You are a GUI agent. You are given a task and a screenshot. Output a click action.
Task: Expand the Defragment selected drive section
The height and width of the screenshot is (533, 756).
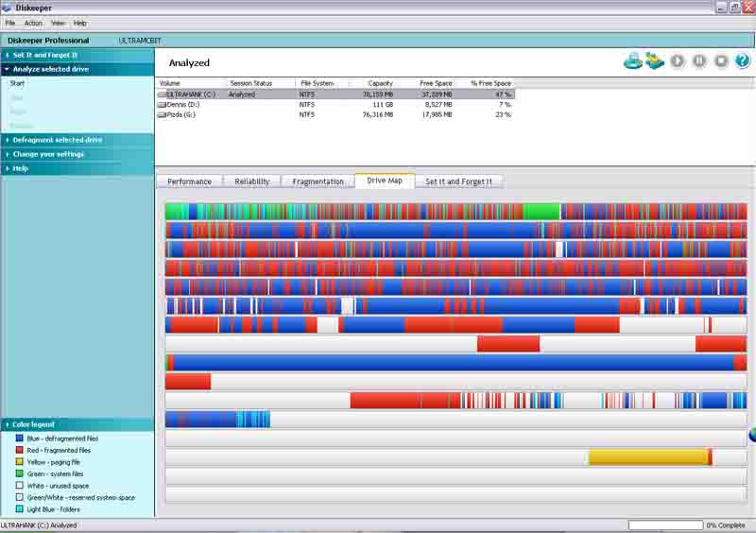(x=77, y=140)
